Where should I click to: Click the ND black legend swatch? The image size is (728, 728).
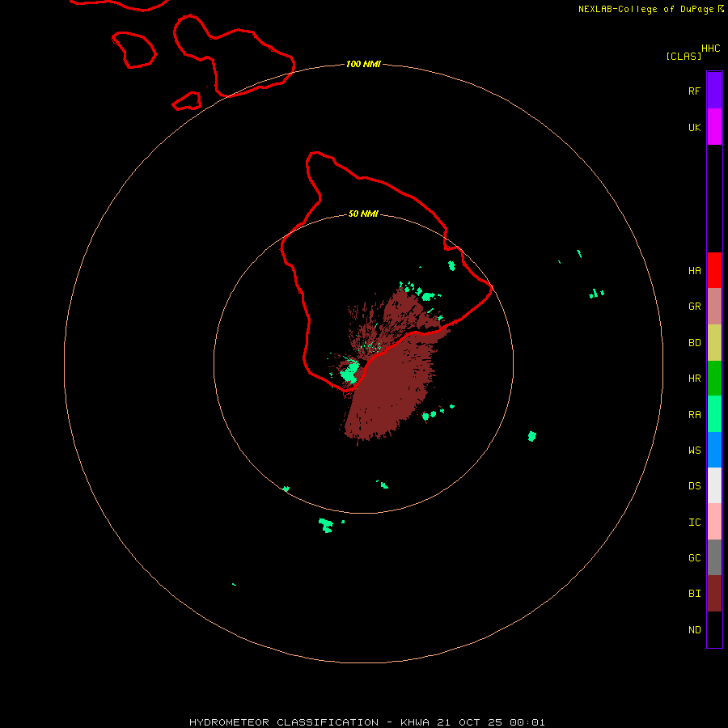tap(714, 629)
